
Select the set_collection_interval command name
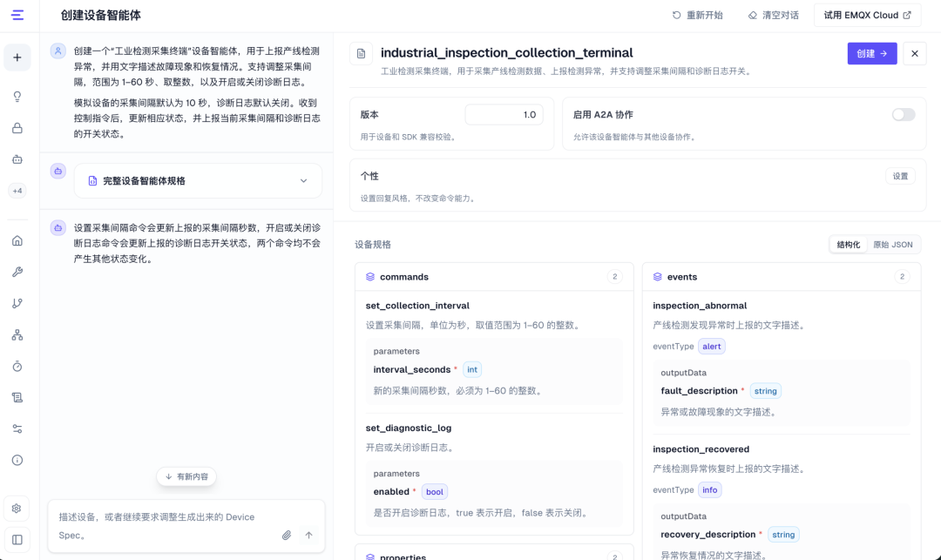417,306
